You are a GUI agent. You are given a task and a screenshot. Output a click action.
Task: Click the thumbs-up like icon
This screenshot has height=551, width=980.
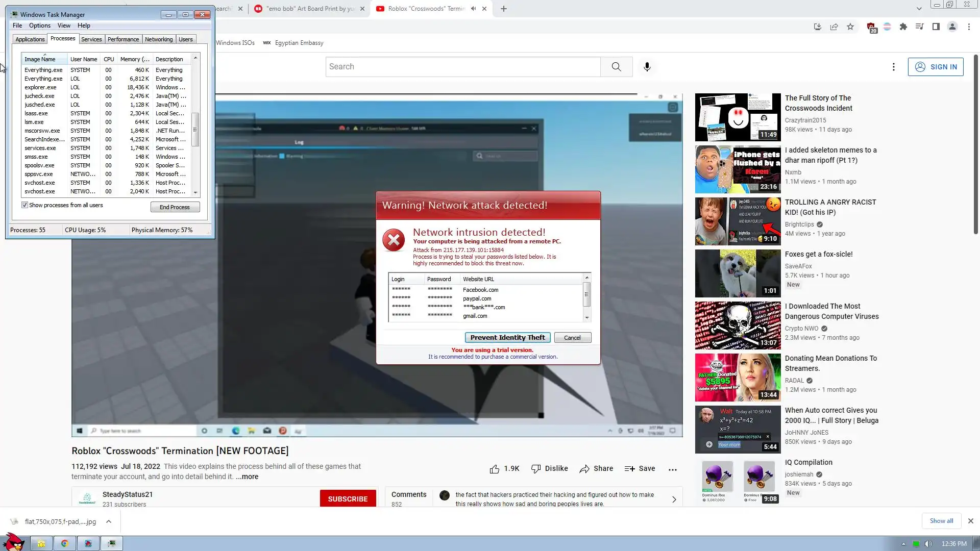click(494, 469)
